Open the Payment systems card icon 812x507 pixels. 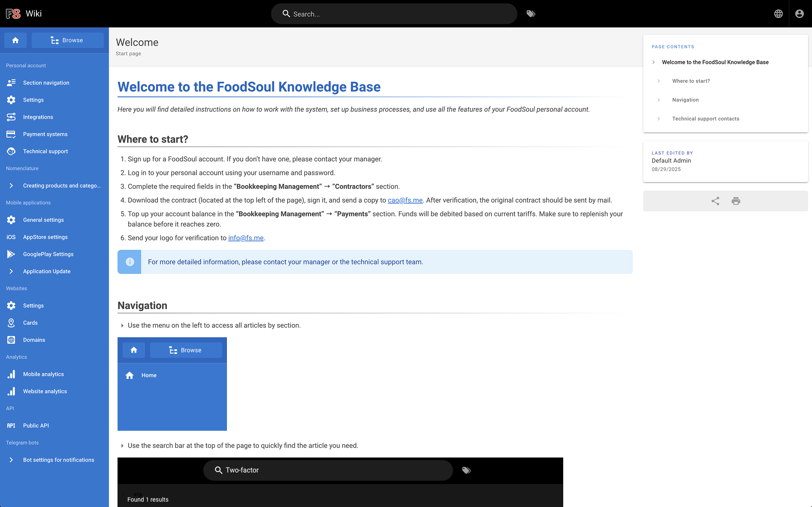pyautogui.click(x=11, y=134)
